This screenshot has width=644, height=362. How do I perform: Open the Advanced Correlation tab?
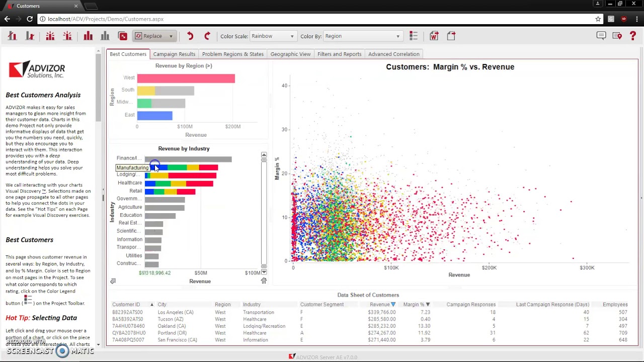[x=393, y=54]
